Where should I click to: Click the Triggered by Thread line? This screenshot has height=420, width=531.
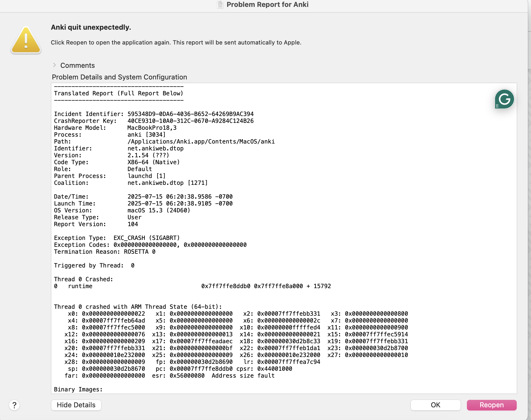pyautogui.click(x=94, y=265)
